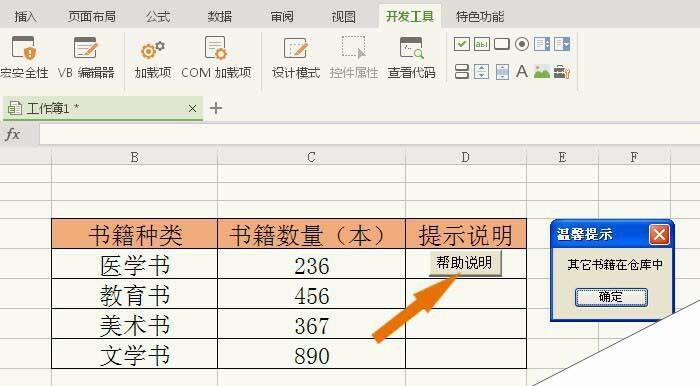Open the macro security (宏安全性) settings
This screenshot has width=700, height=386.
(x=23, y=58)
